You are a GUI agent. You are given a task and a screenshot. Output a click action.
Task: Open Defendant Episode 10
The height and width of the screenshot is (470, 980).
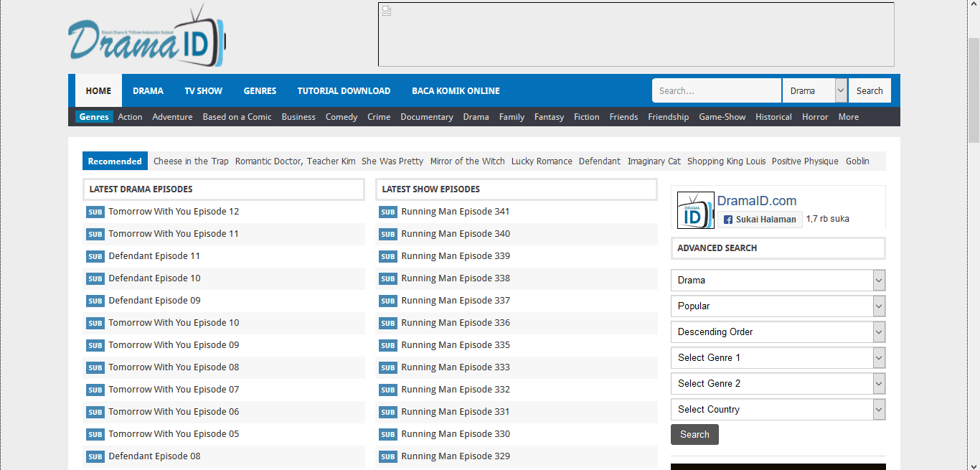coord(154,278)
